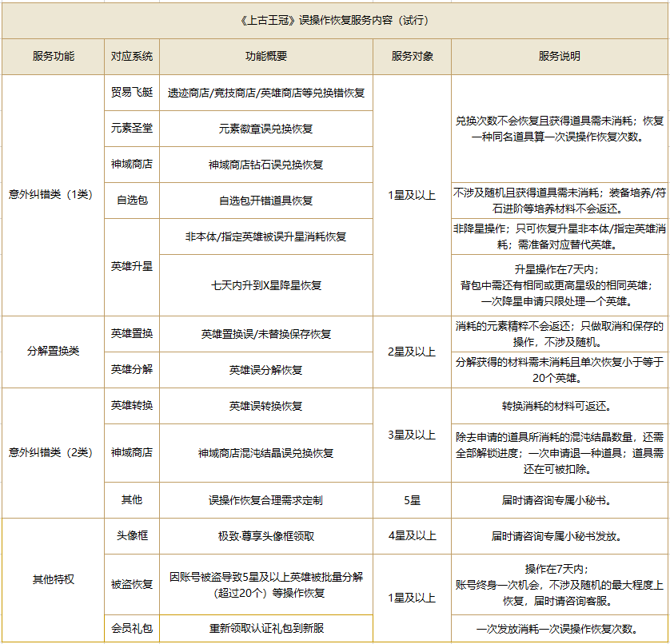Screen dimensions: 670x644
Task: Click the 元素徽章误兑换恢复 cell
Action: click(x=265, y=129)
